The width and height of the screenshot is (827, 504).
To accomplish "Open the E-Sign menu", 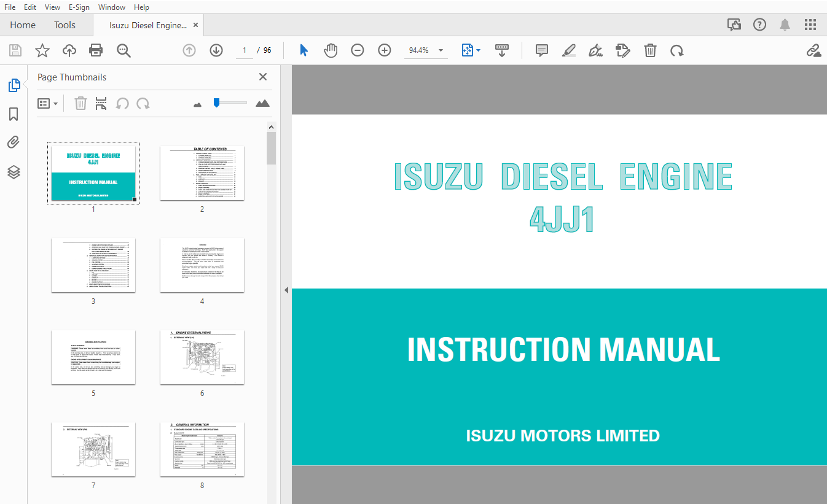I will (79, 7).
